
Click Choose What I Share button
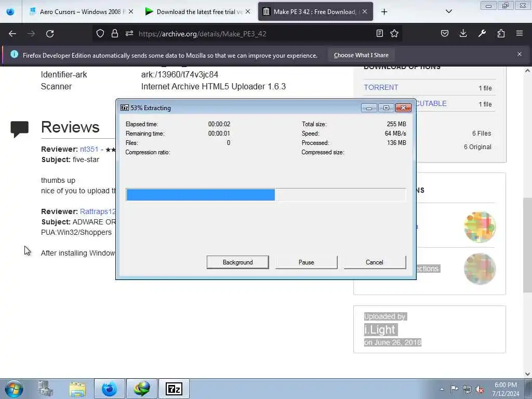361,55
